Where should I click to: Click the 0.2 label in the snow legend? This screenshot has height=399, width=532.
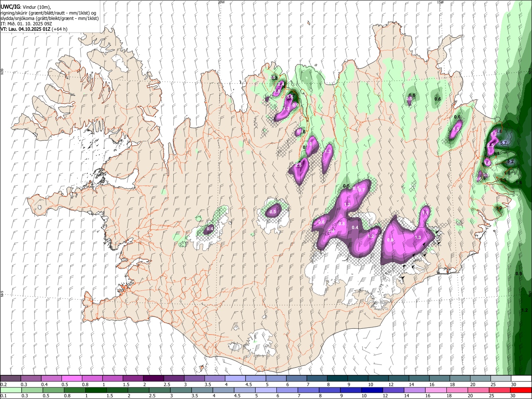3,384
